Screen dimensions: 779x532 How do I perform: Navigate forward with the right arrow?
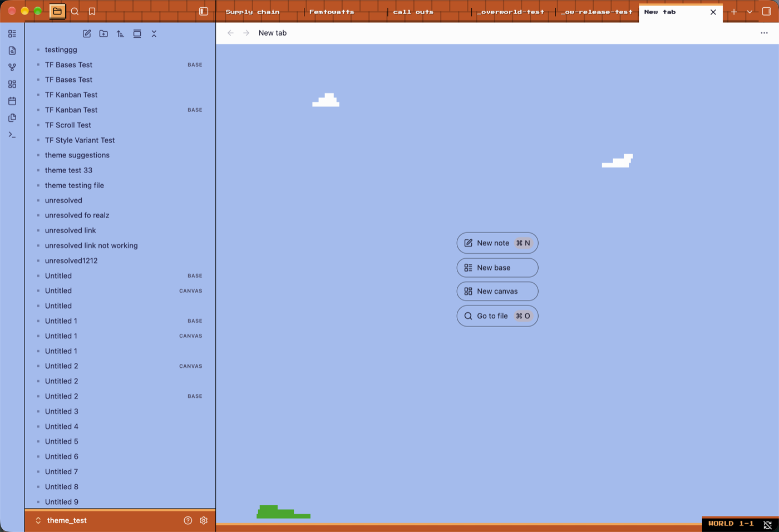pos(246,33)
